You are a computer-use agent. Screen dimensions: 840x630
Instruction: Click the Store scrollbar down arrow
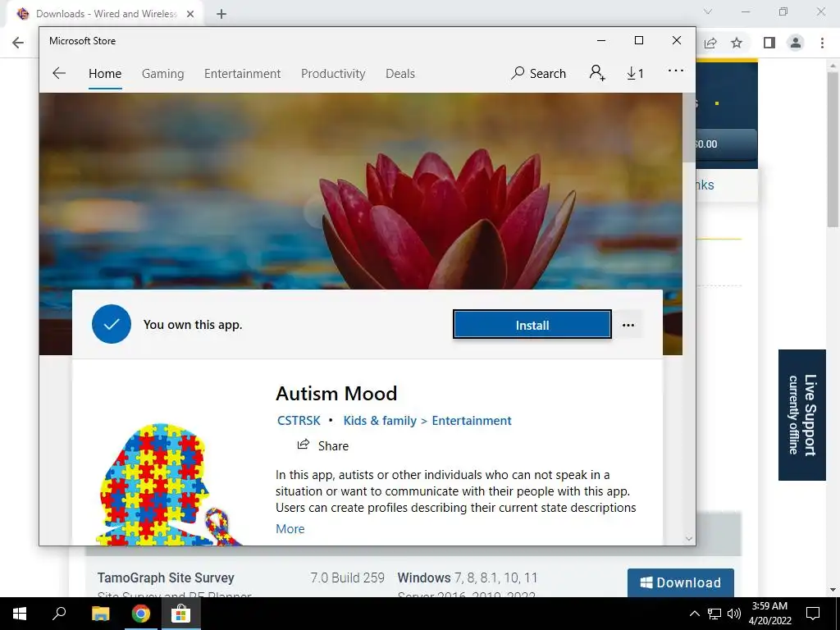(x=689, y=538)
